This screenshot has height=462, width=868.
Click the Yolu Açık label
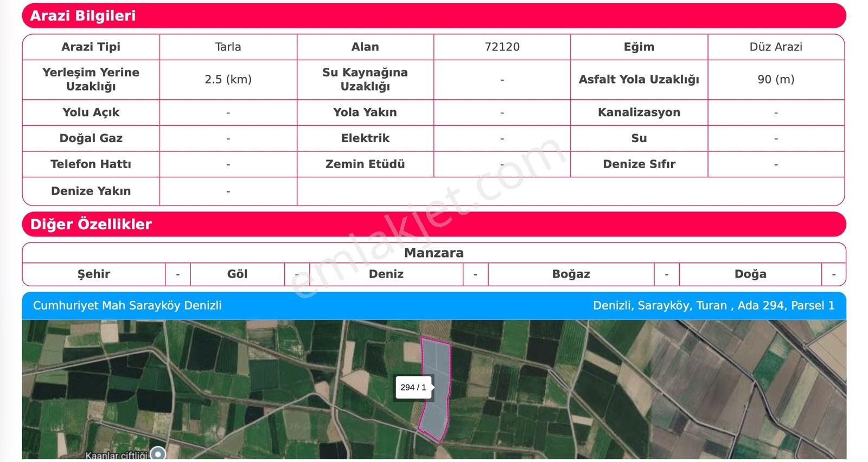[x=91, y=113]
